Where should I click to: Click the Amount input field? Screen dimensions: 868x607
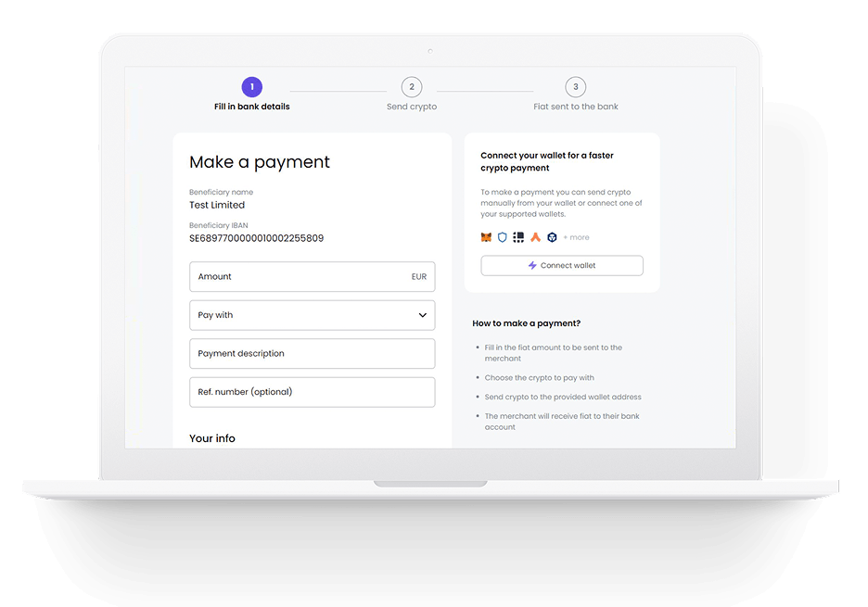point(313,276)
